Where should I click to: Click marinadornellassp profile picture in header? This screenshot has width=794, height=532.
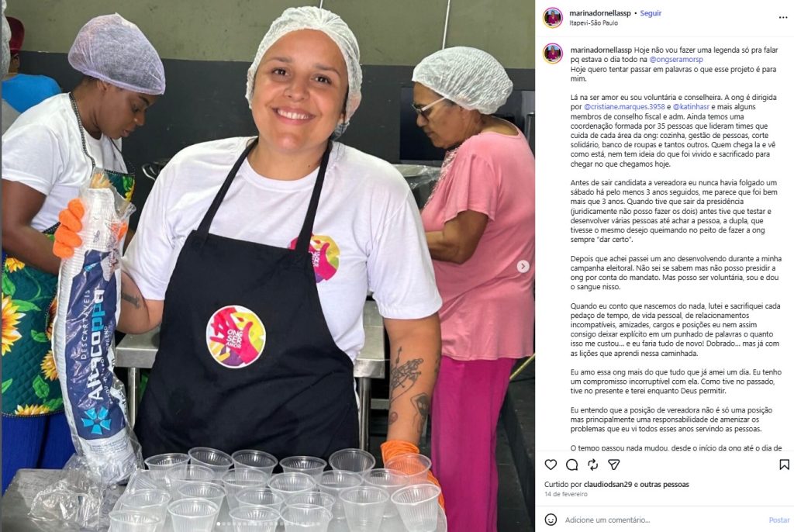pos(552,18)
